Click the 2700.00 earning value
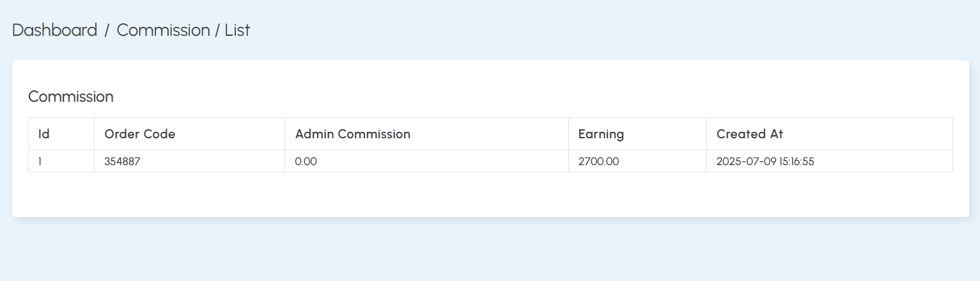 598,161
